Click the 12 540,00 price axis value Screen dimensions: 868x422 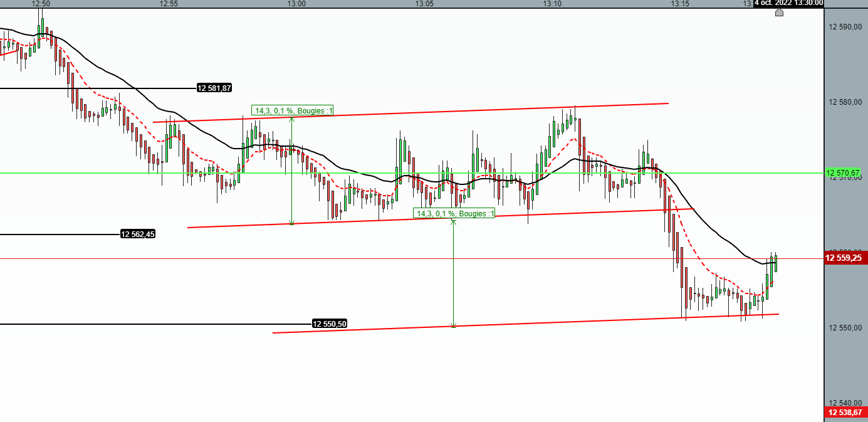point(845,403)
